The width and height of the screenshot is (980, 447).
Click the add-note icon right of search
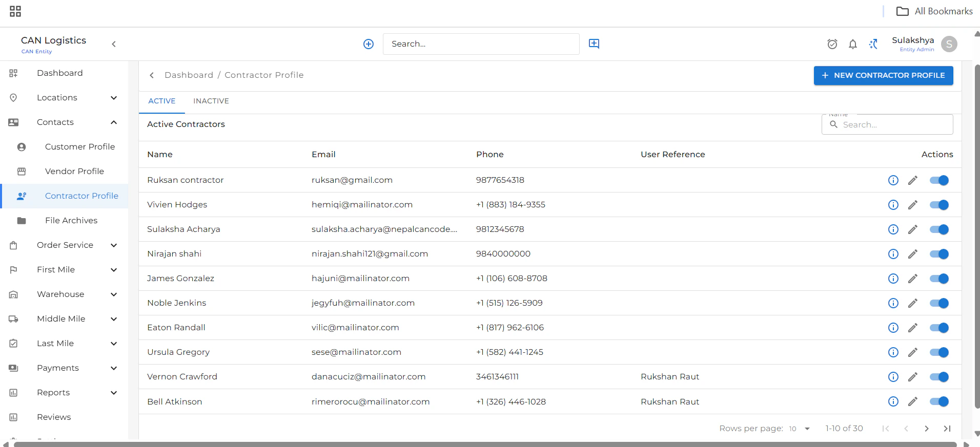pos(594,44)
